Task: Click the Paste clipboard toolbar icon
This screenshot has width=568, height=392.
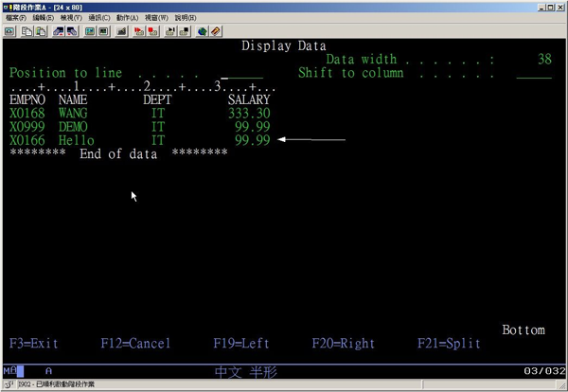Action: pyautogui.click(x=41, y=31)
